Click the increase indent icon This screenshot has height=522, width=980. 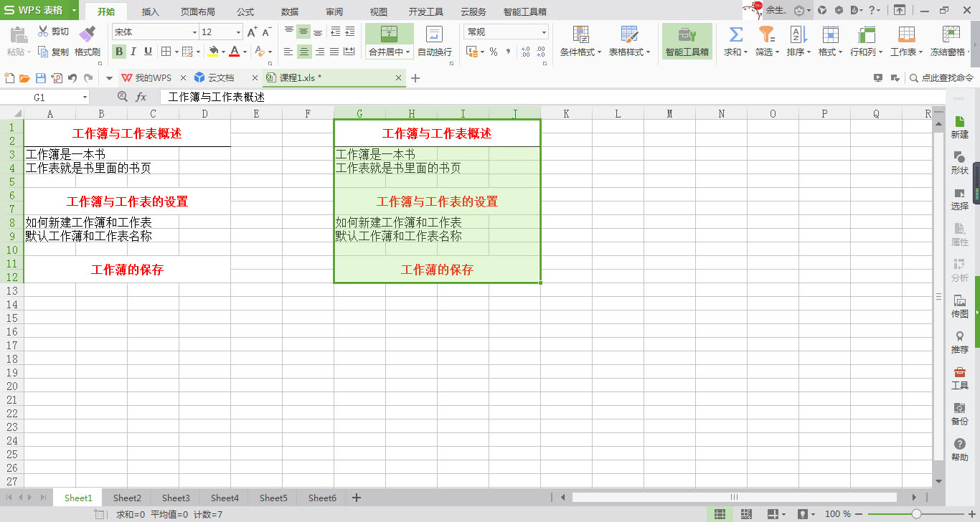(x=349, y=32)
